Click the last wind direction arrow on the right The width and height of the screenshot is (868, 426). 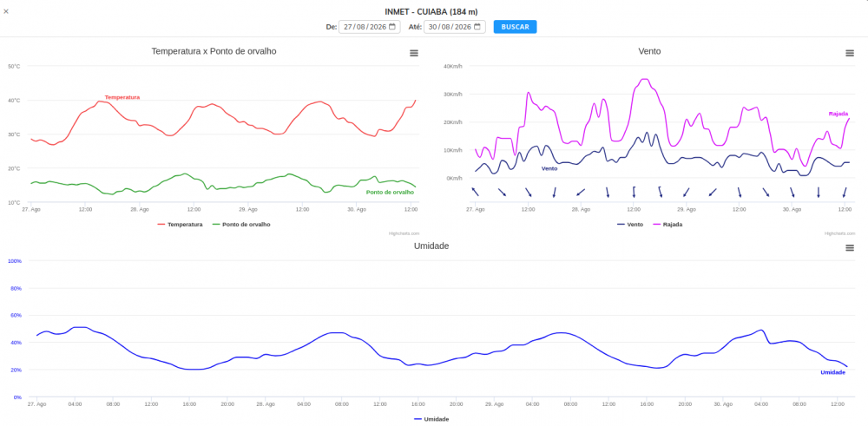pos(845,192)
